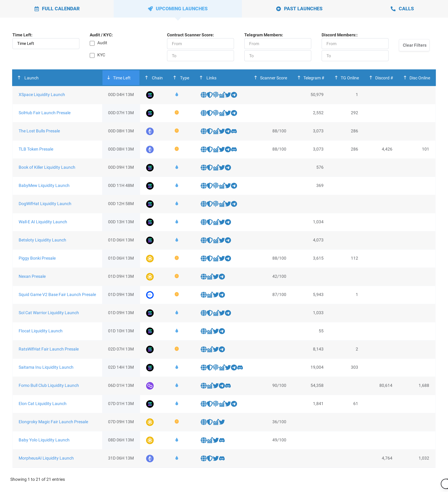Click Polygon chain icon in Fomo Bull Club row
The height and width of the screenshot is (492, 448).
click(x=150, y=386)
